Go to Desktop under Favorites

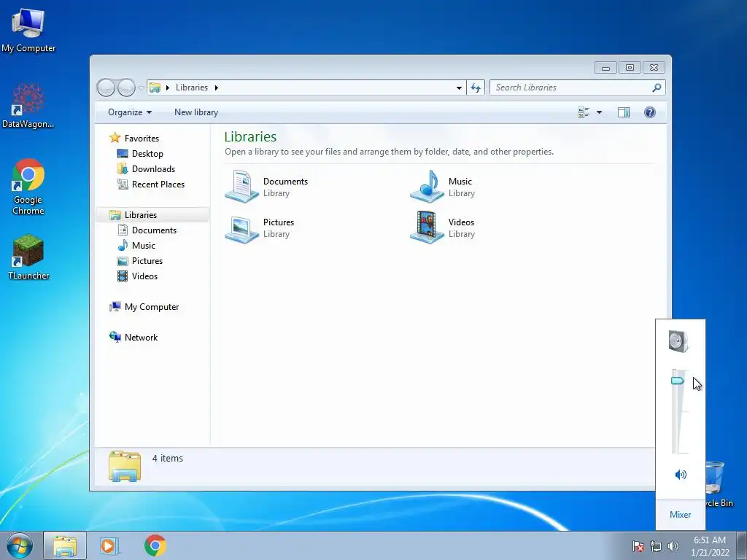tap(141, 153)
